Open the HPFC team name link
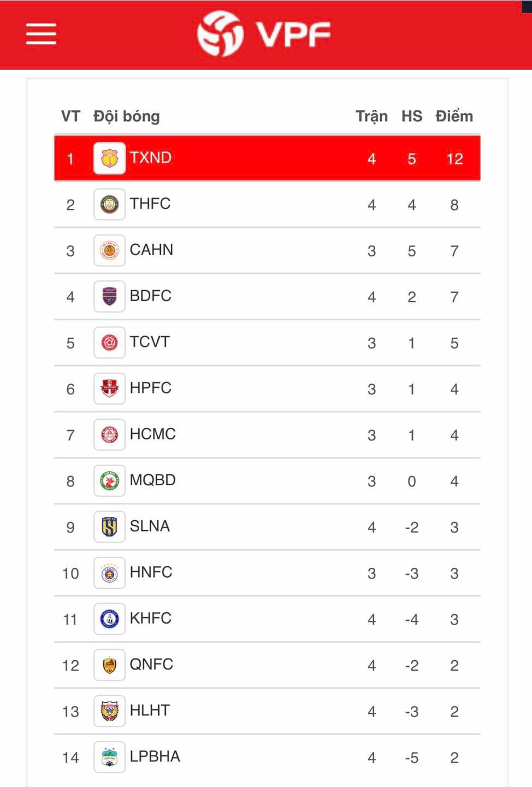 pos(150,388)
